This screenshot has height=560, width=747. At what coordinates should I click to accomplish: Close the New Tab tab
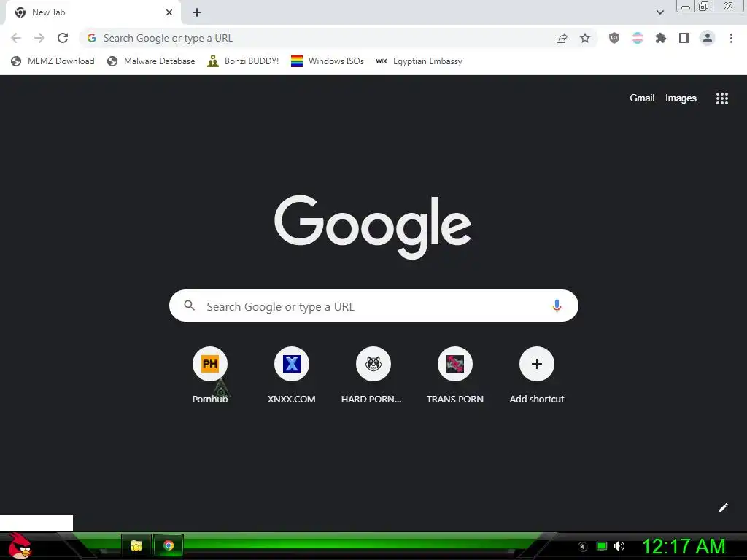[169, 12]
